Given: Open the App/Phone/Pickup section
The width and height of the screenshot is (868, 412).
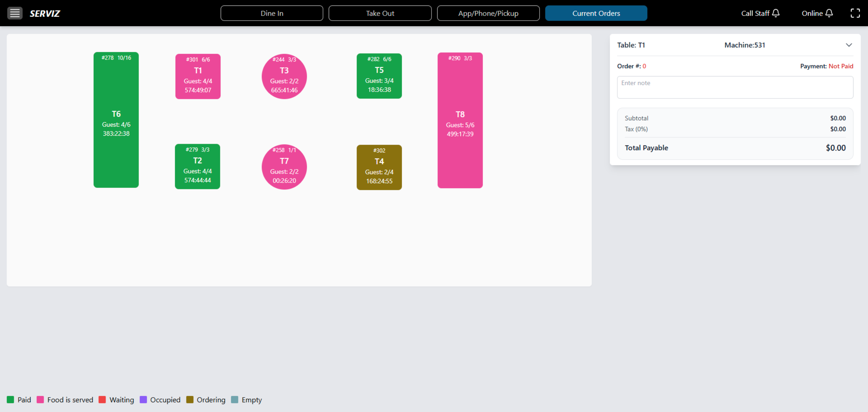Looking at the screenshot, I should tap(488, 13).
